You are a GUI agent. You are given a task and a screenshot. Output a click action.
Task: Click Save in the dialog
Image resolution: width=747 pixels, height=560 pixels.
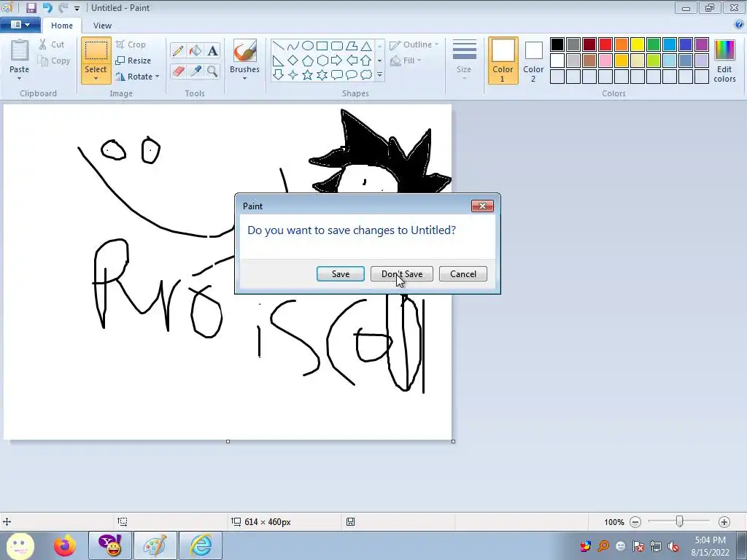tap(341, 274)
